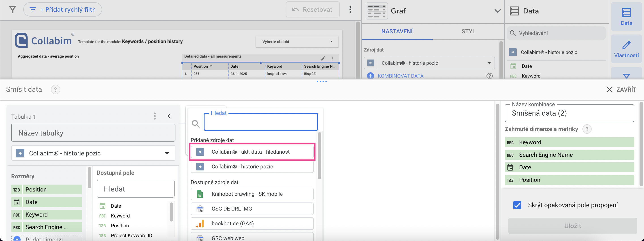The width and height of the screenshot is (644, 241).
Task: Click the Smísit data help icon
Action: tap(55, 90)
